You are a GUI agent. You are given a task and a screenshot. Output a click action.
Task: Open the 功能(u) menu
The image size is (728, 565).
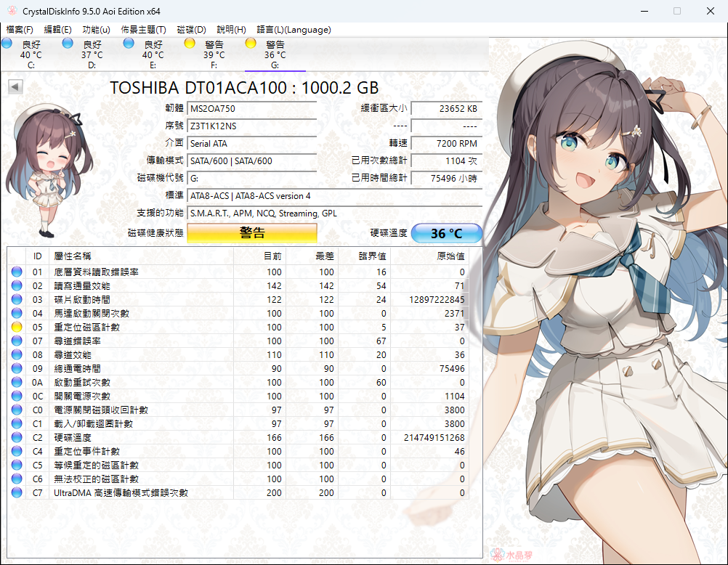(96, 30)
